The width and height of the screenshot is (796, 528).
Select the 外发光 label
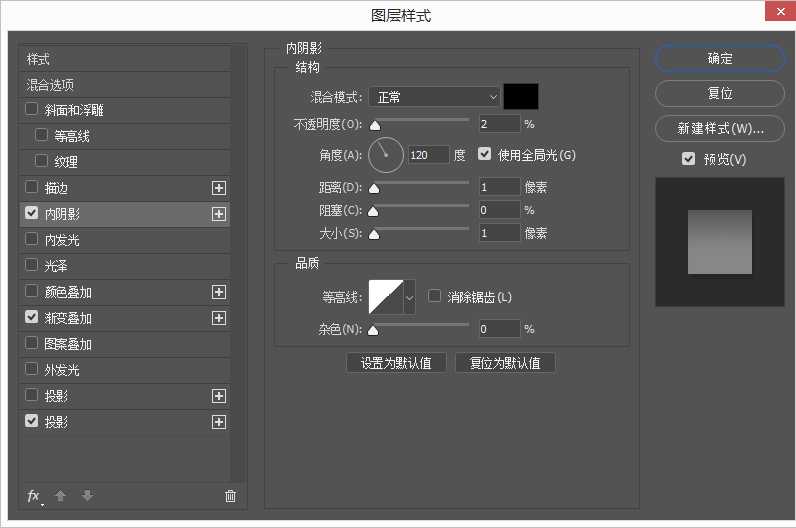click(62, 370)
